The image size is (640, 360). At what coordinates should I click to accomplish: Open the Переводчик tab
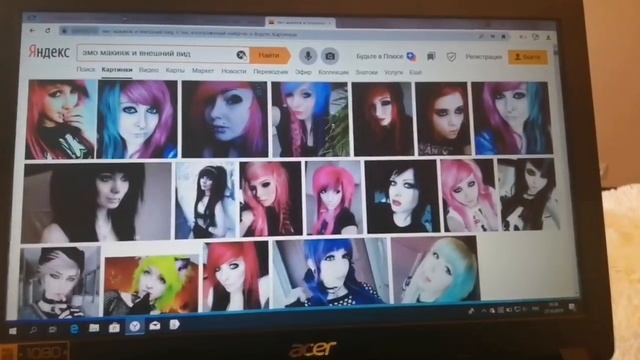pyautogui.click(x=271, y=71)
